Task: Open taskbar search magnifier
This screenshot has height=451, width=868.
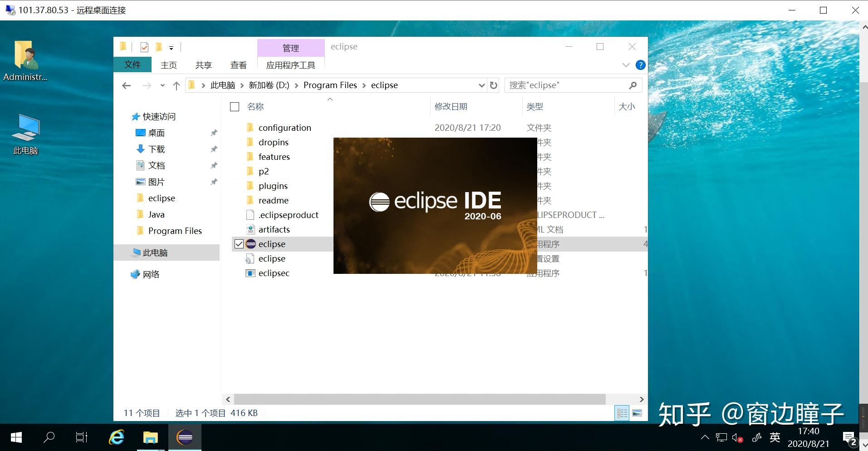Action: (49, 438)
